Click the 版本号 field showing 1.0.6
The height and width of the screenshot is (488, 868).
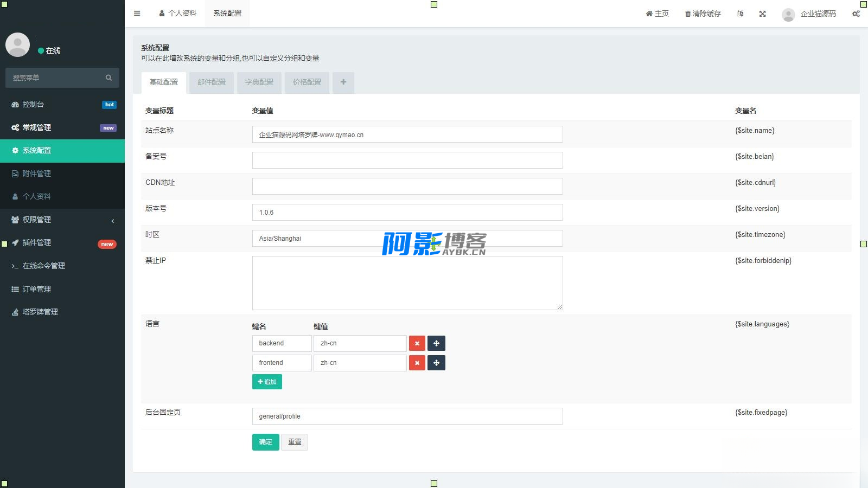click(407, 213)
